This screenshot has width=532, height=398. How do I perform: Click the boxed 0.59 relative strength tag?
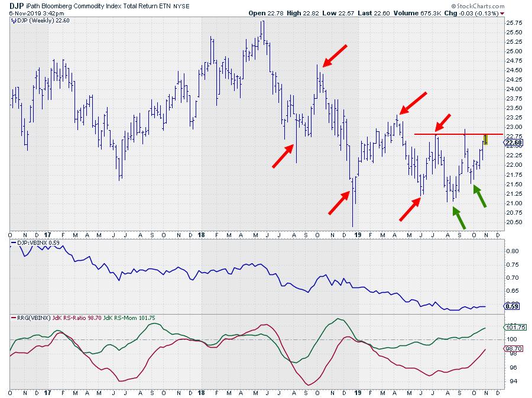(512, 306)
